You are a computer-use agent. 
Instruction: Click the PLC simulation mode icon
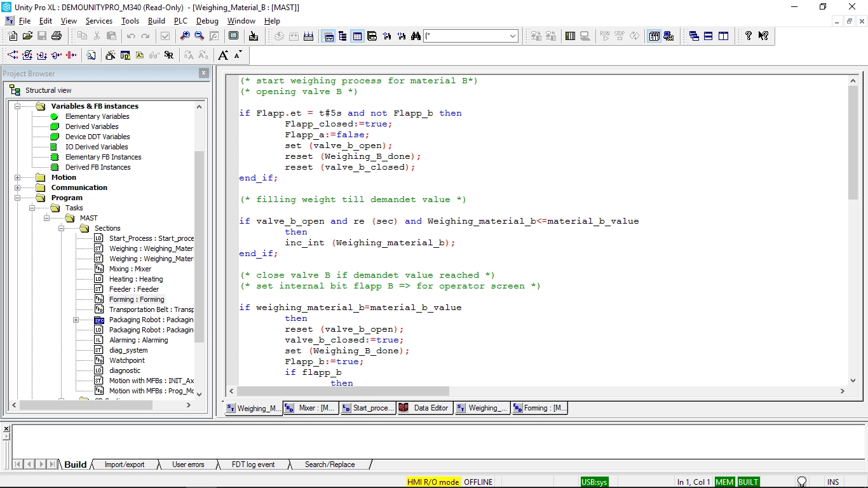(668, 36)
